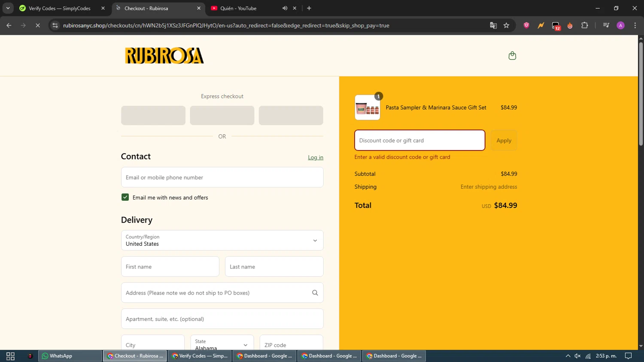This screenshot has height=362, width=644.
Task: Expand the Country/Region dropdown
Action: click(222, 240)
